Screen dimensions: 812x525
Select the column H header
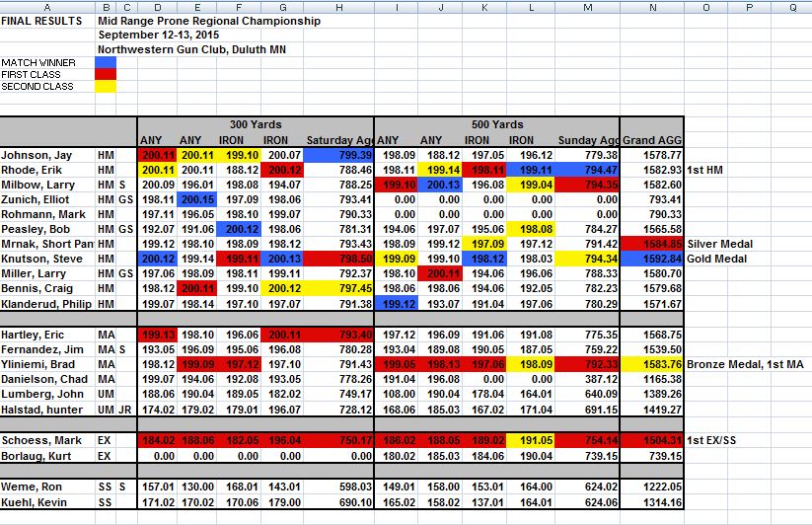[x=338, y=7]
